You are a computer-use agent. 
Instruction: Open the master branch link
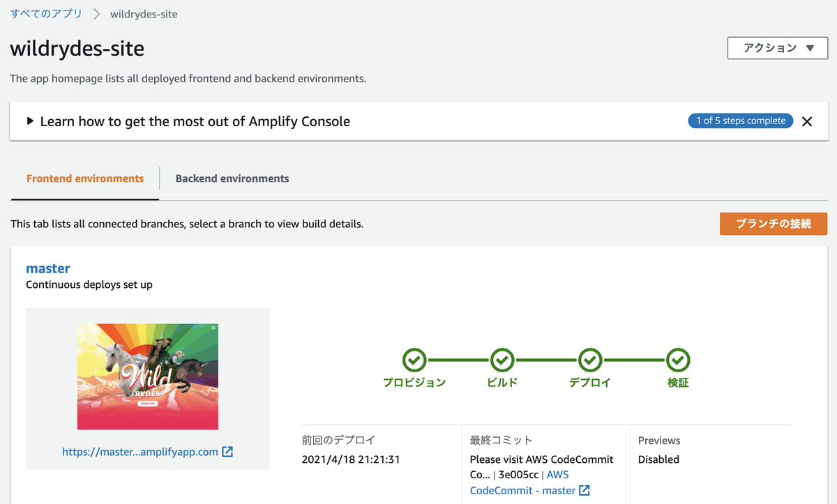pyautogui.click(x=48, y=268)
